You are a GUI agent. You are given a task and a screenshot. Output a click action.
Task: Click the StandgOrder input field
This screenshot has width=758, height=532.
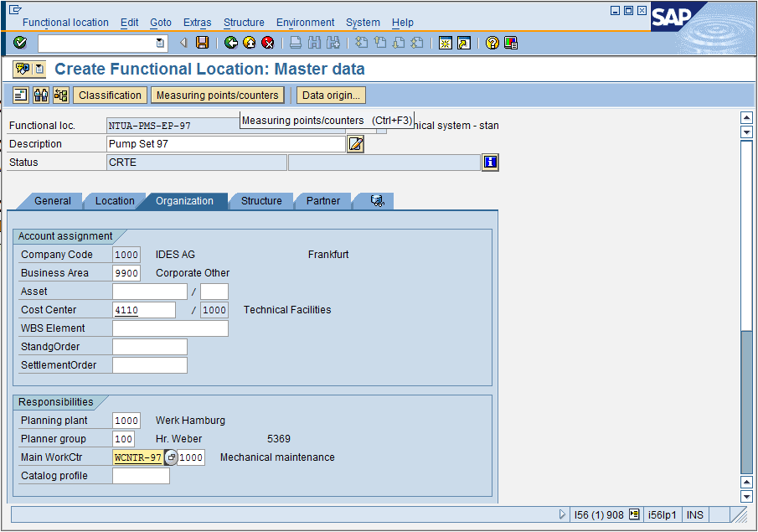(x=150, y=347)
